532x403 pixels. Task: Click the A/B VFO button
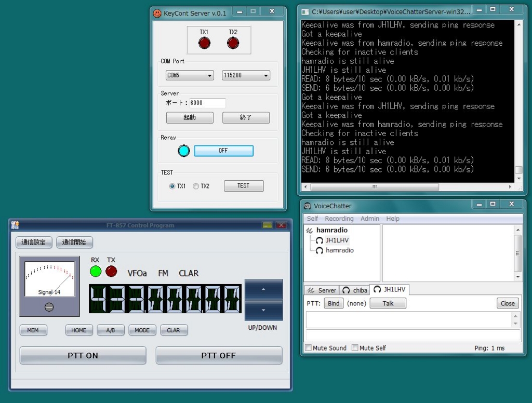point(111,330)
